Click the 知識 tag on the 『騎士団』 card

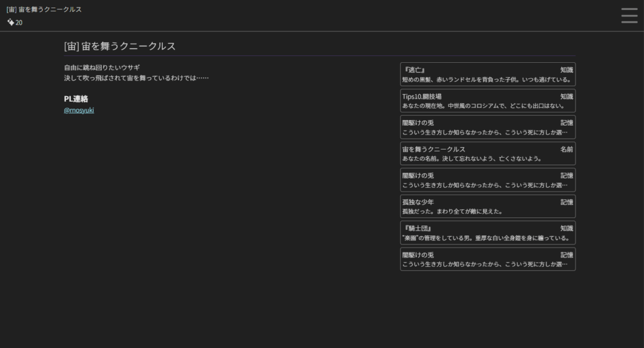click(567, 229)
